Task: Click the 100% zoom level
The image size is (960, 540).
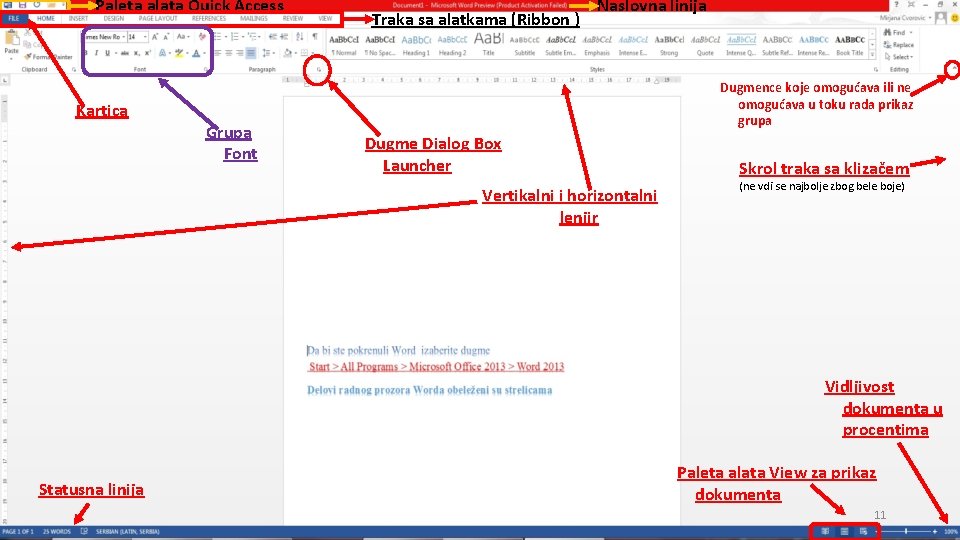Action: (x=951, y=531)
